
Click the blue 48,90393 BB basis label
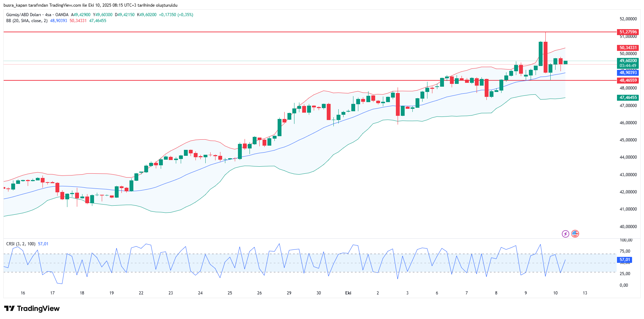[628, 73]
